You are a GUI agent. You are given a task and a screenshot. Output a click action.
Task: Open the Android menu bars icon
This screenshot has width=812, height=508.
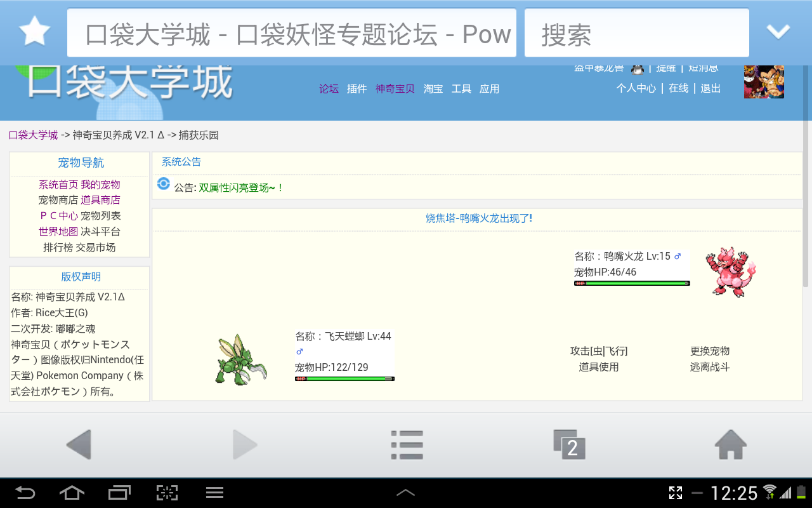click(214, 493)
